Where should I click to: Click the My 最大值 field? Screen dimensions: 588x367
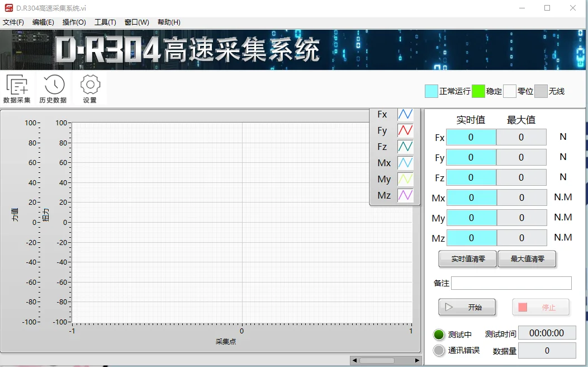(x=521, y=218)
